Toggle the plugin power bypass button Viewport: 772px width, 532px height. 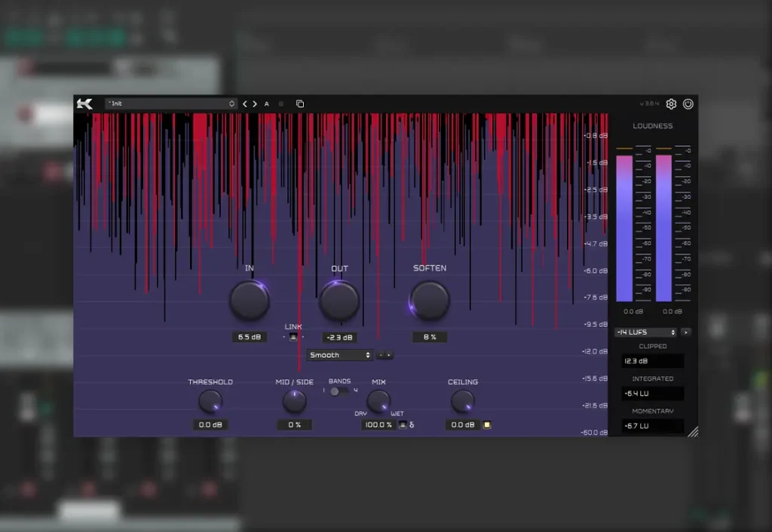[x=688, y=104]
